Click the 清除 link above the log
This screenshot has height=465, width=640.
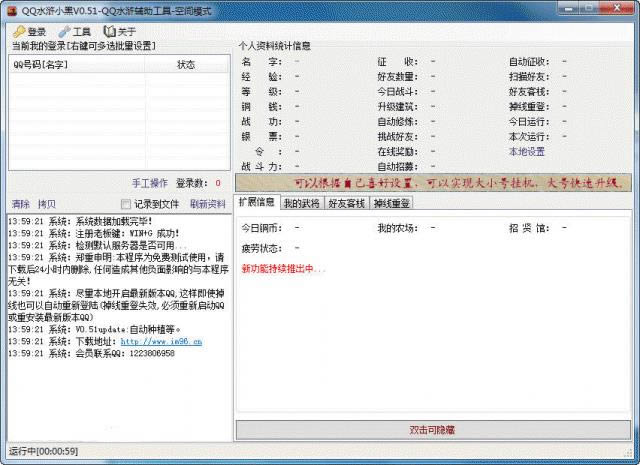tap(21, 204)
